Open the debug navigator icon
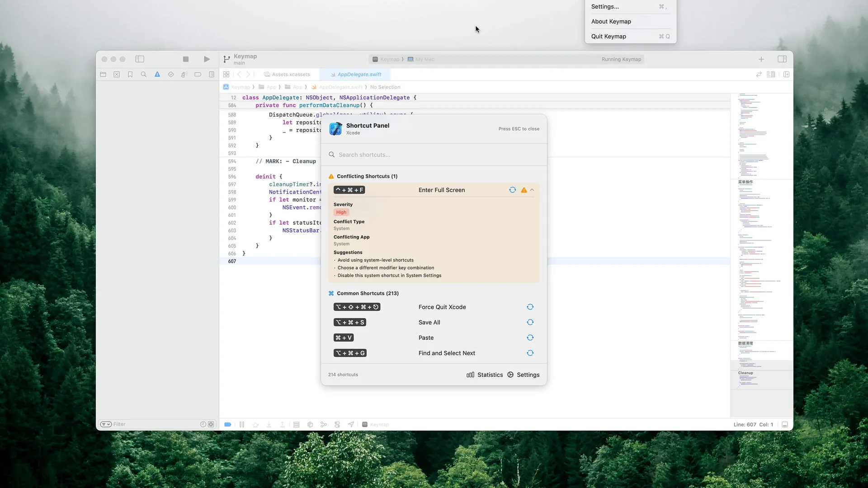 tap(184, 75)
